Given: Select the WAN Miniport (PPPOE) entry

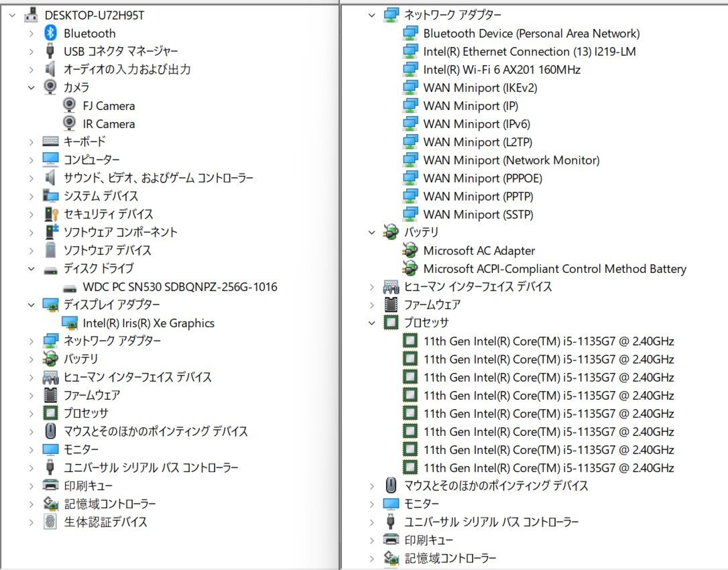Looking at the screenshot, I should tap(483, 178).
